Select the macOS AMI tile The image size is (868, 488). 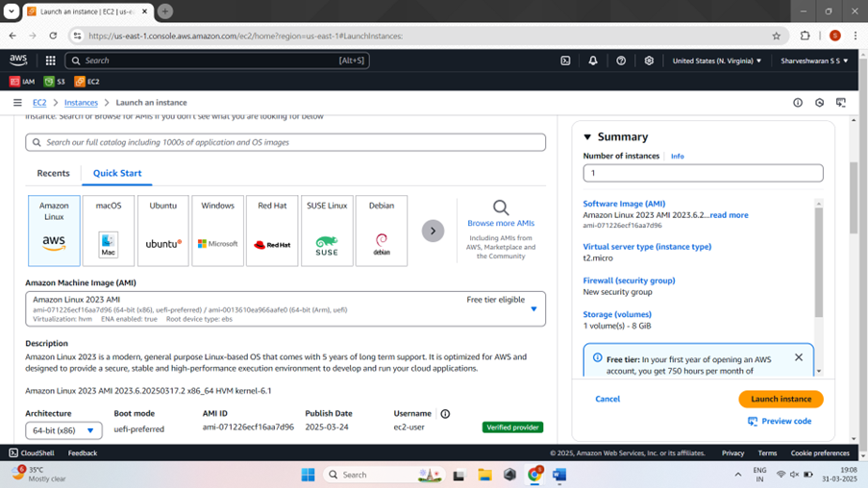pos(109,231)
